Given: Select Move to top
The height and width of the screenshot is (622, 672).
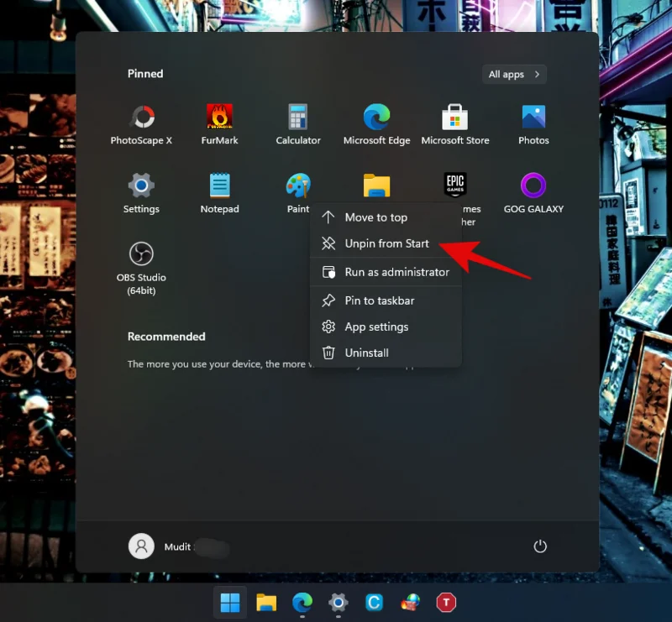Looking at the screenshot, I should click(375, 217).
